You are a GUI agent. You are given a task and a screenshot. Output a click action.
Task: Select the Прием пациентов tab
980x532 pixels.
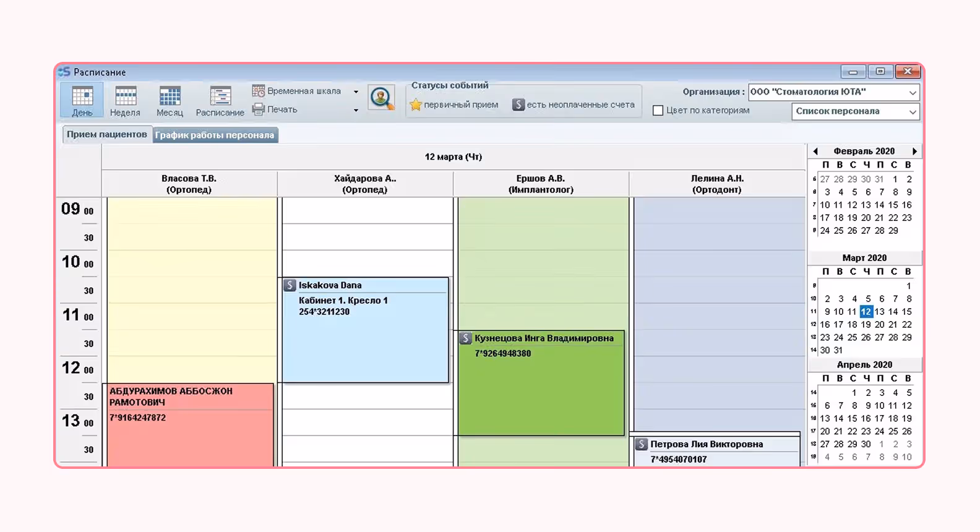(107, 134)
